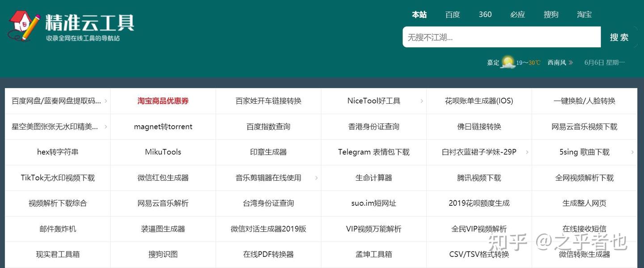Click the weather sun icon

(508, 62)
